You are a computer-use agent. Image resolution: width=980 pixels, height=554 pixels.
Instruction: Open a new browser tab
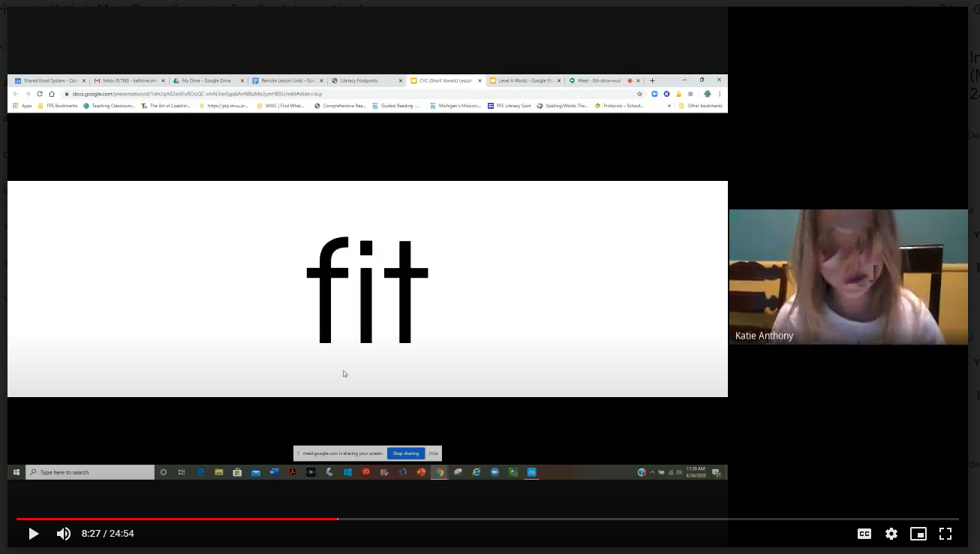(652, 80)
